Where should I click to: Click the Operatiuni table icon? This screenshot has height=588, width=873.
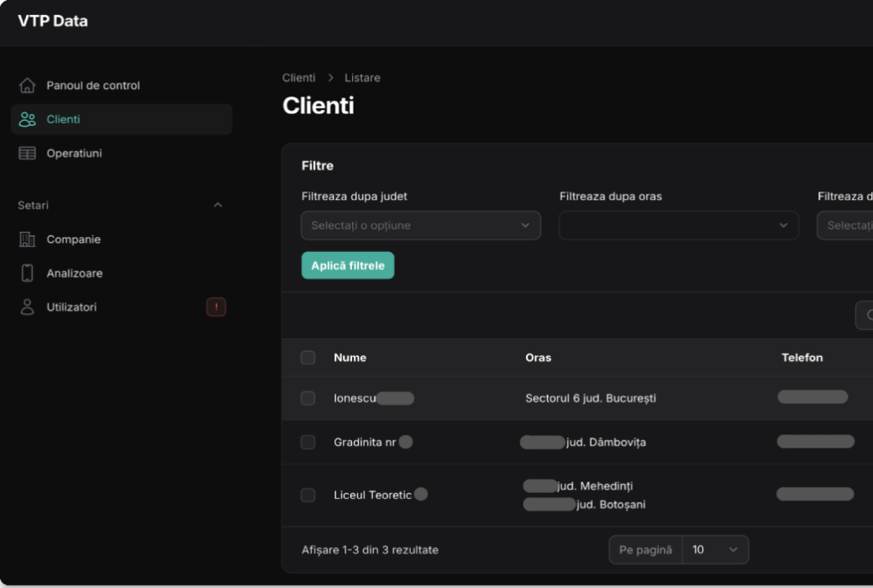tap(28, 154)
